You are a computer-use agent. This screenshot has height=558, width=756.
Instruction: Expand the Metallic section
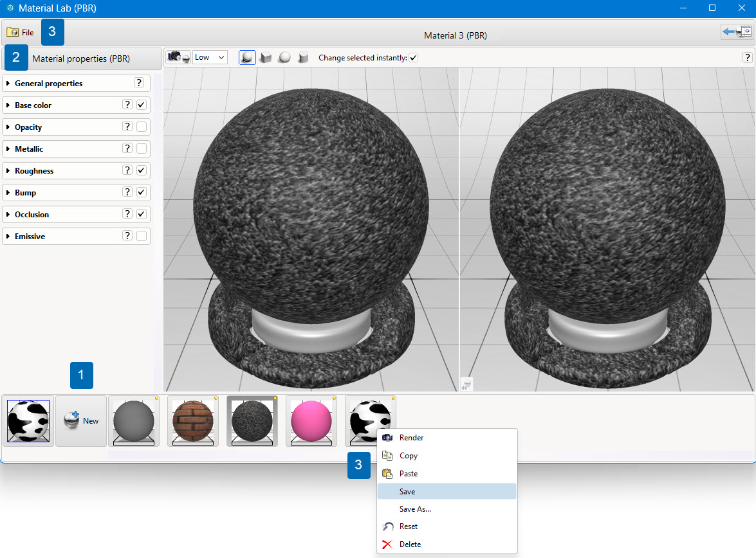(8, 149)
